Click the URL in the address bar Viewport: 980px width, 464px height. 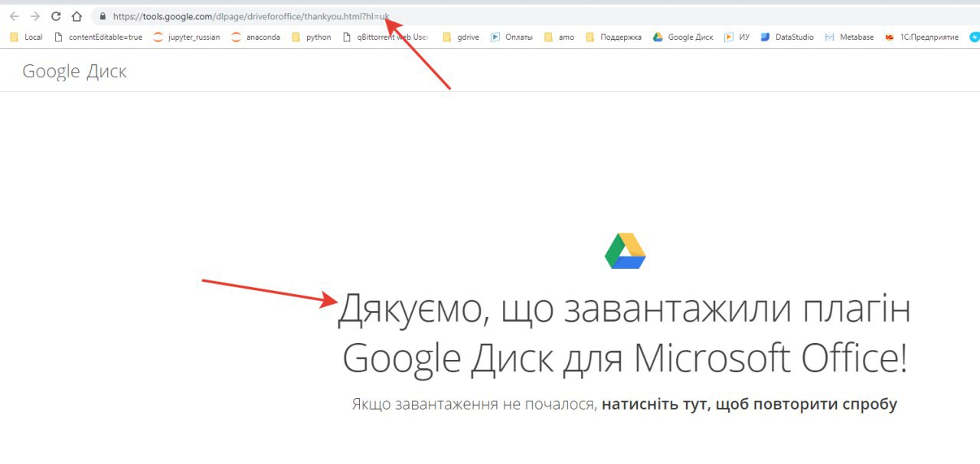click(x=251, y=16)
